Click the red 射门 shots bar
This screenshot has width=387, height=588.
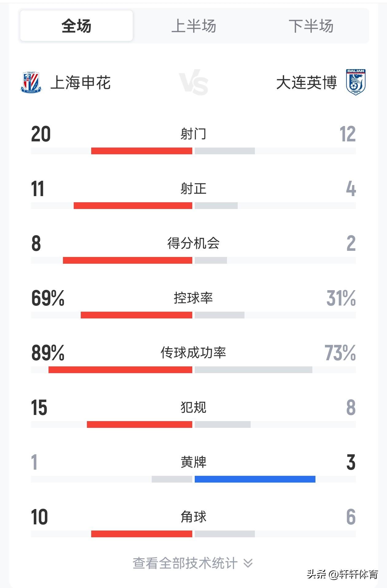coord(142,151)
